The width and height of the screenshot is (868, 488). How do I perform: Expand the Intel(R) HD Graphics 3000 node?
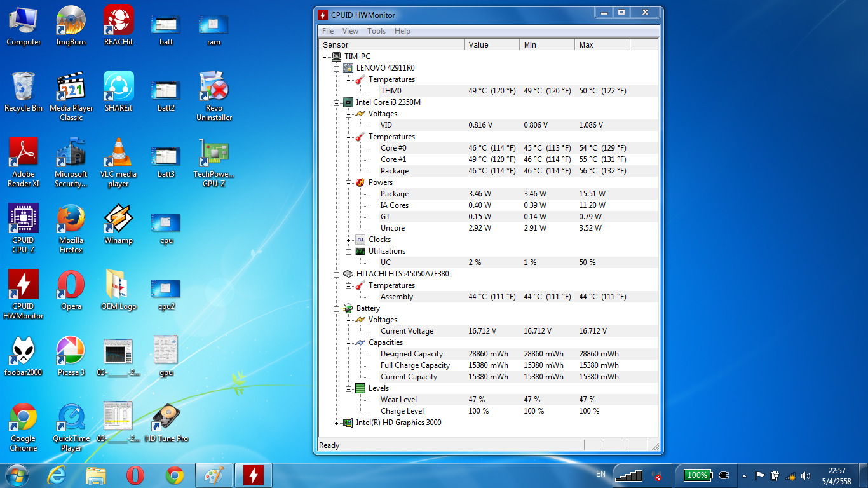(x=337, y=423)
